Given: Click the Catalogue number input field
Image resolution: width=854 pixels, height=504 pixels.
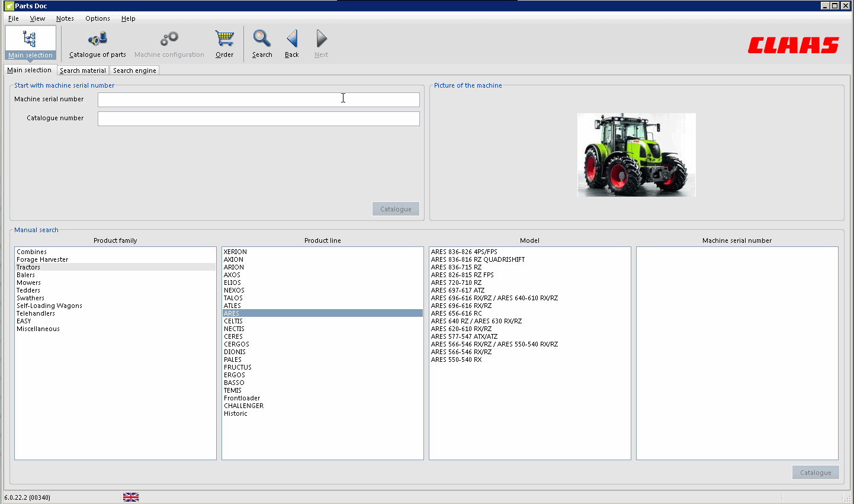Looking at the screenshot, I should (258, 118).
